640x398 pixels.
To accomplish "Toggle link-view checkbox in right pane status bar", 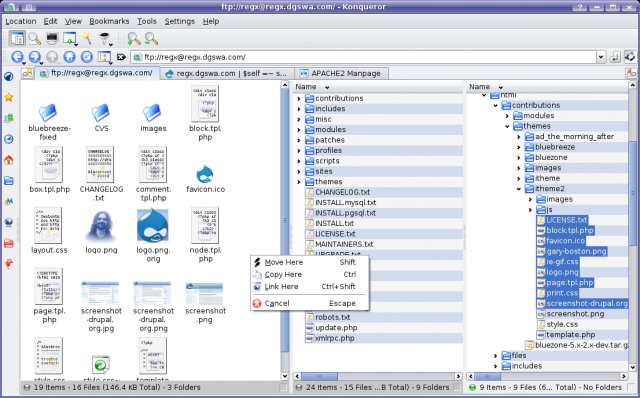I will tap(632, 387).
